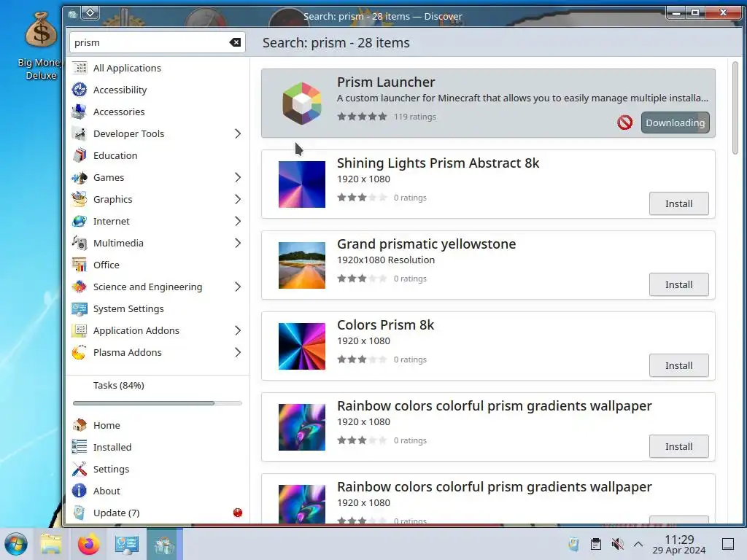Select the Office category label
This screenshot has height=560, width=747.
[x=107, y=265]
